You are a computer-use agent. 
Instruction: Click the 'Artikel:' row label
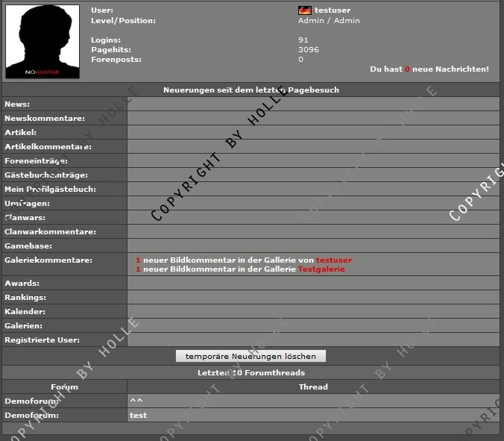(x=20, y=133)
